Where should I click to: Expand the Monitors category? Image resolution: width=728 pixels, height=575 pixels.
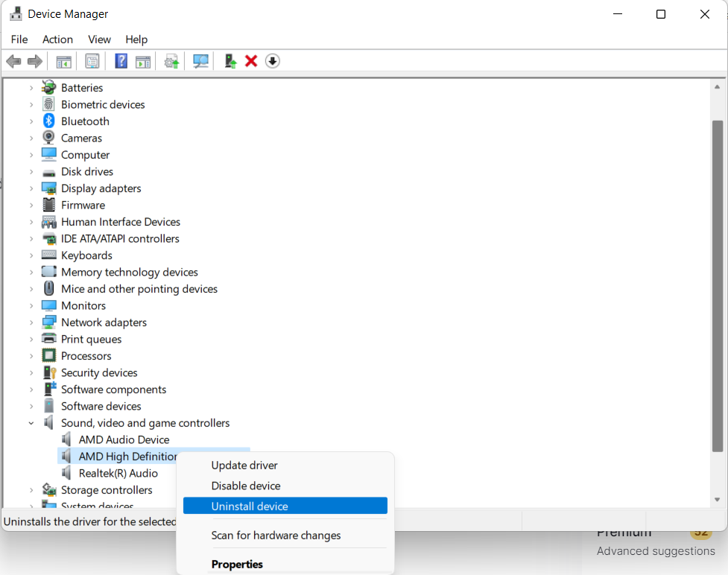pyautogui.click(x=31, y=306)
